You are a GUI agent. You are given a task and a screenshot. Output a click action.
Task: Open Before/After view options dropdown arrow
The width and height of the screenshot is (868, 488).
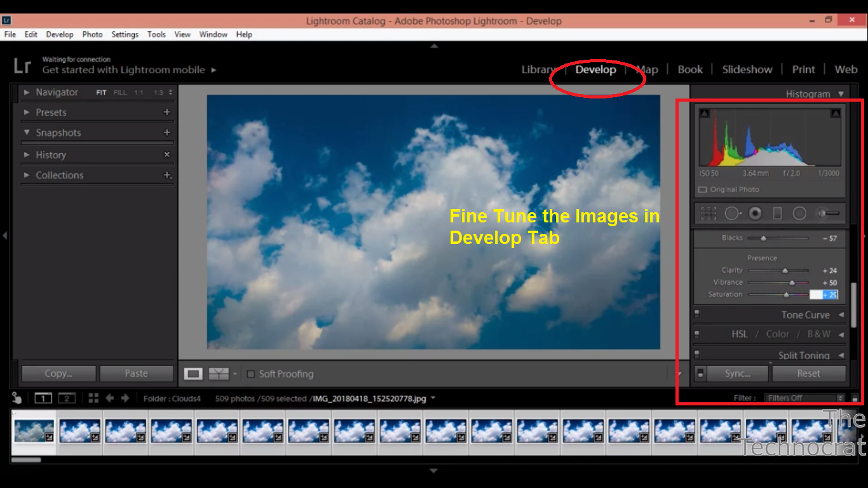click(234, 374)
